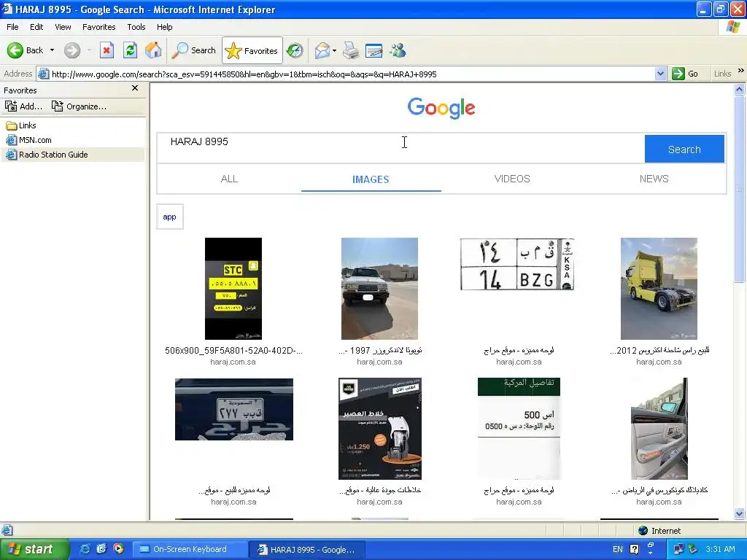The image size is (747, 560).
Task: Click the Edit page toolbar icon
Action: point(374,50)
